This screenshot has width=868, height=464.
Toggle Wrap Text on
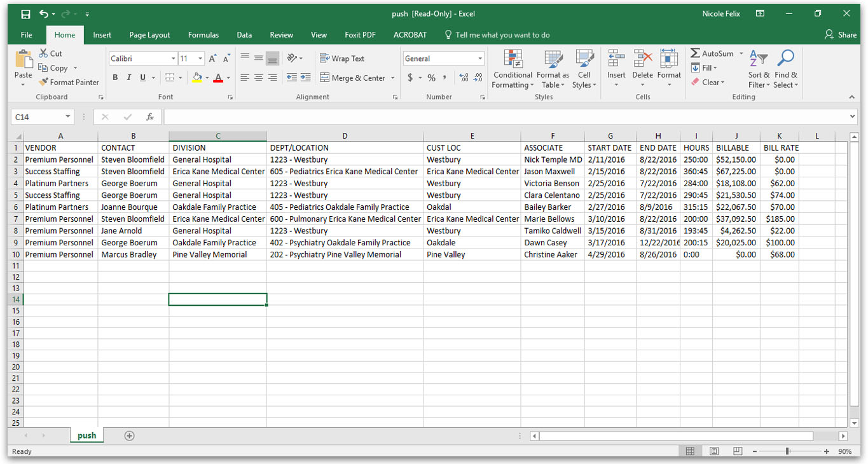(x=342, y=58)
